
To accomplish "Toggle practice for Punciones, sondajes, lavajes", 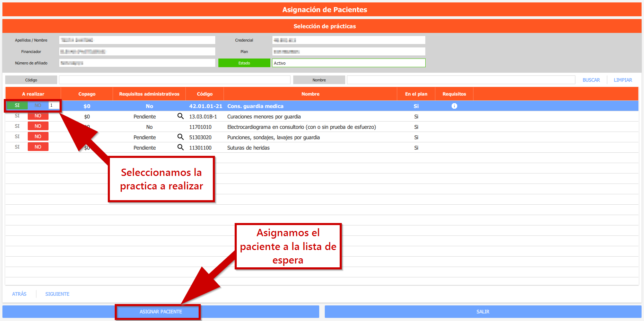I will tap(27, 137).
